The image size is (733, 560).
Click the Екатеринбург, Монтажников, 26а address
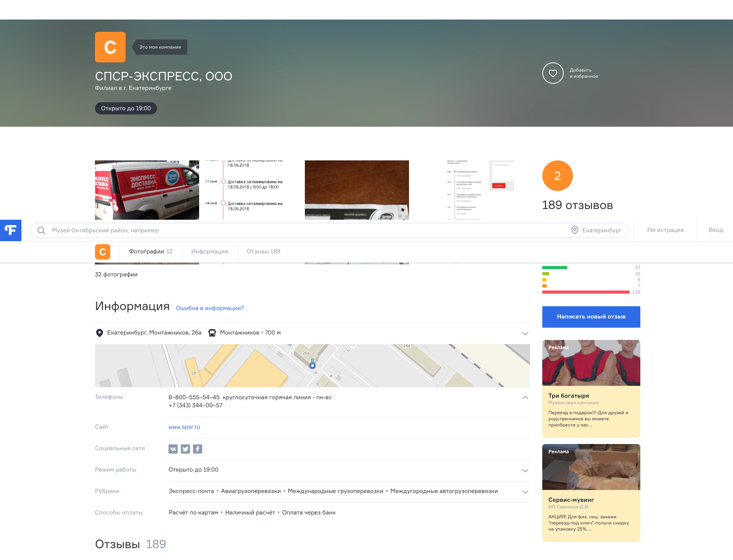(x=154, y=333)
